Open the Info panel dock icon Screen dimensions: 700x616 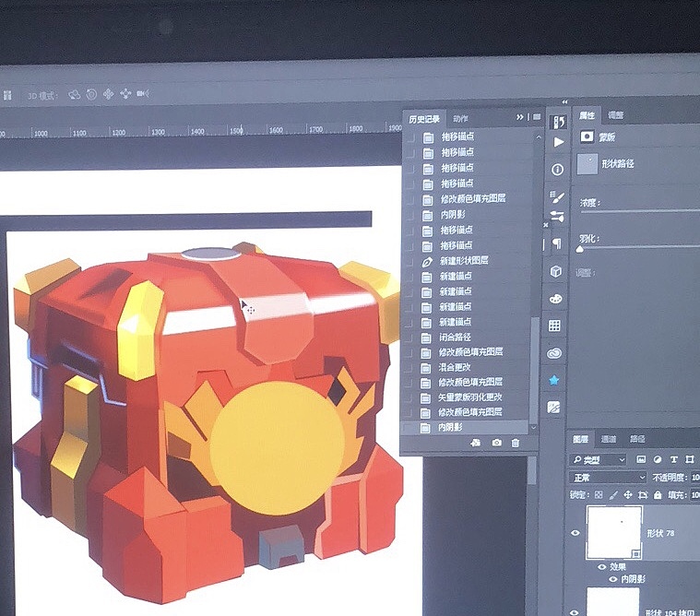pyautogui.click(x=557, y=170)
